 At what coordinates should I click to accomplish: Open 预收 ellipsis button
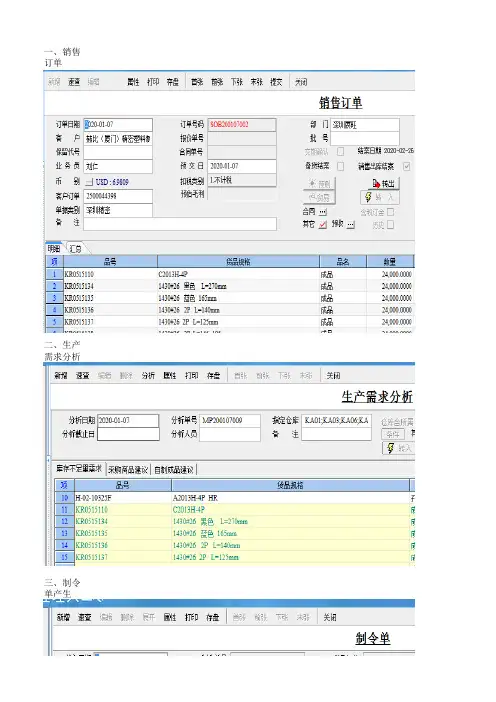tap(351, 224)
